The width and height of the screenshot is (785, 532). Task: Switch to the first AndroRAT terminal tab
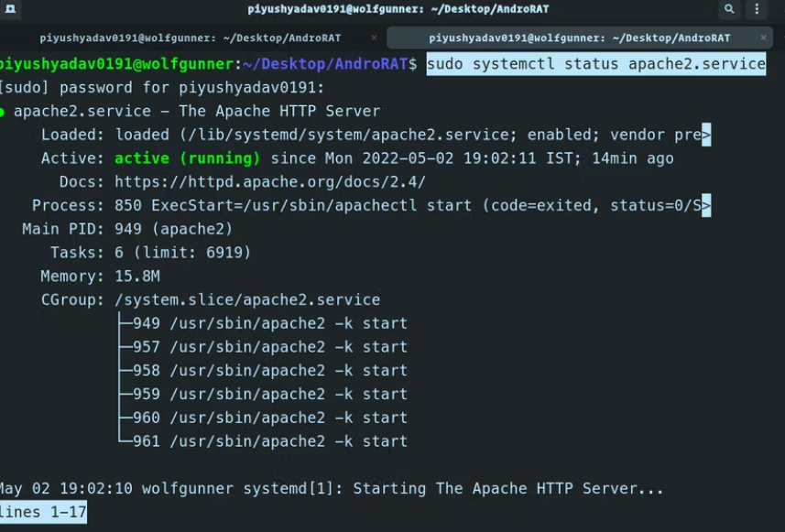coord(191,38)
